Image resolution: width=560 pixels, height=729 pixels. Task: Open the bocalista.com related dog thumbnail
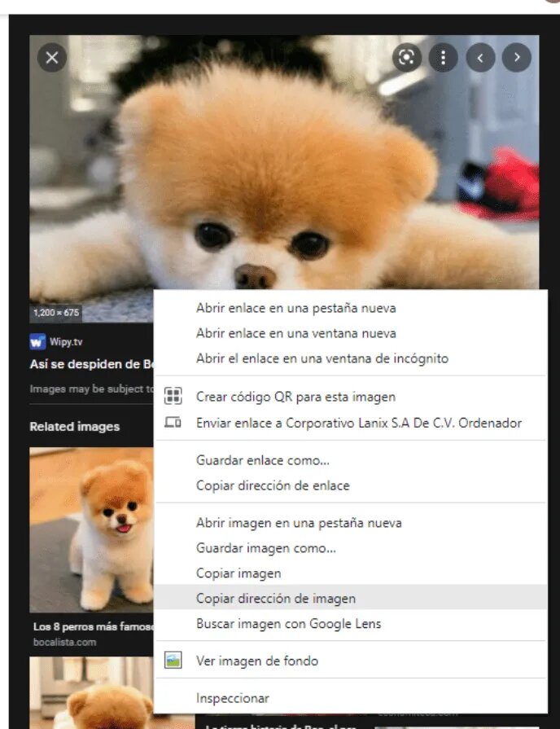pos(91,529)
